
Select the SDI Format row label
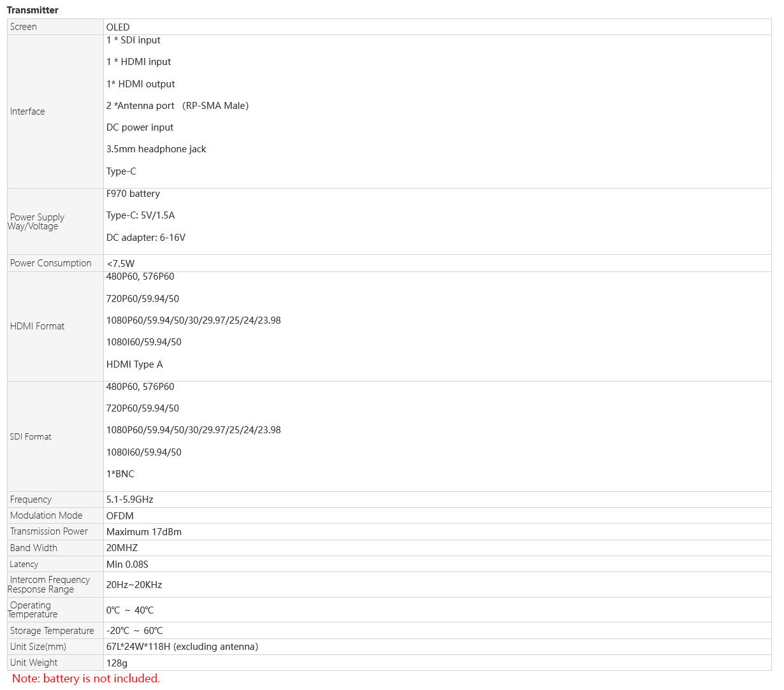(31, 436)
